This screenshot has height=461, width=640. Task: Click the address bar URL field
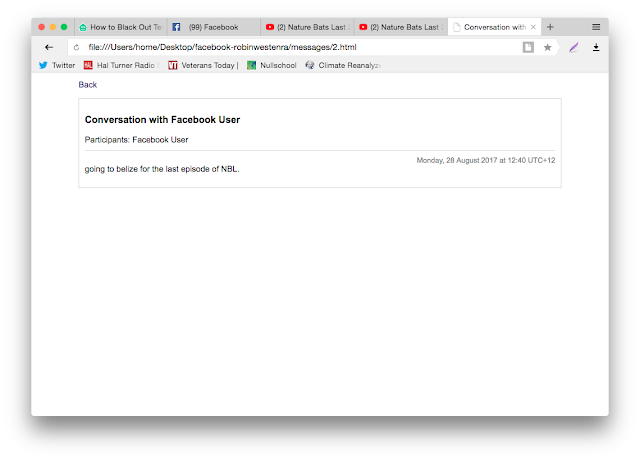pyautogui.click(x=302, y=47)
